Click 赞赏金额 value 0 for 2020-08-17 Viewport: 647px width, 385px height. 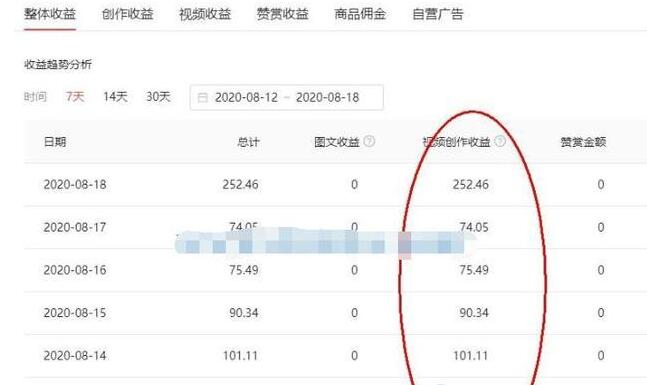coord(601,227)
